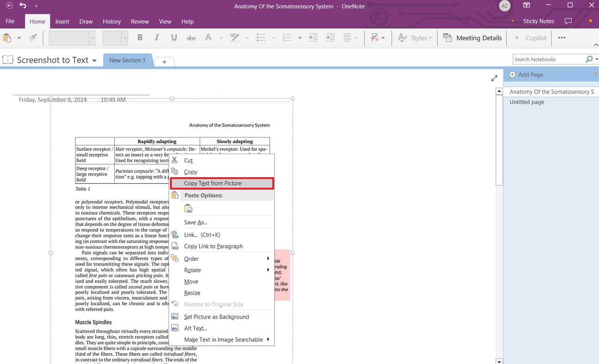
Task: Choose Set Picture as Background
Action: 222,317
